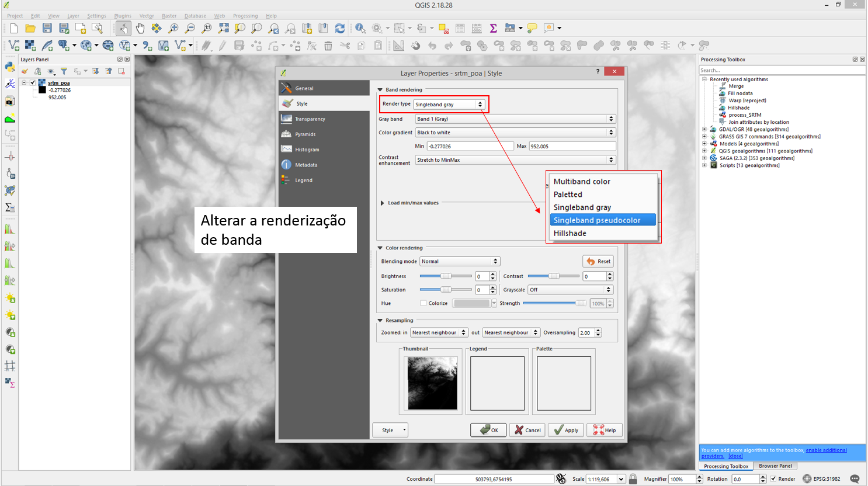Click the Refresh map icon
Image resolution: width=868 pixels, height=486 pixels.
point(340,28)
